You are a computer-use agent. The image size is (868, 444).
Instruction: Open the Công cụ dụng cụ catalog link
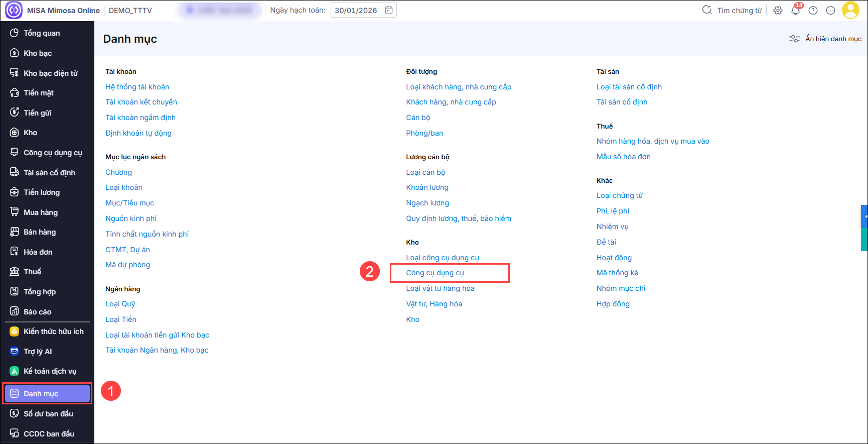(435, 273)
